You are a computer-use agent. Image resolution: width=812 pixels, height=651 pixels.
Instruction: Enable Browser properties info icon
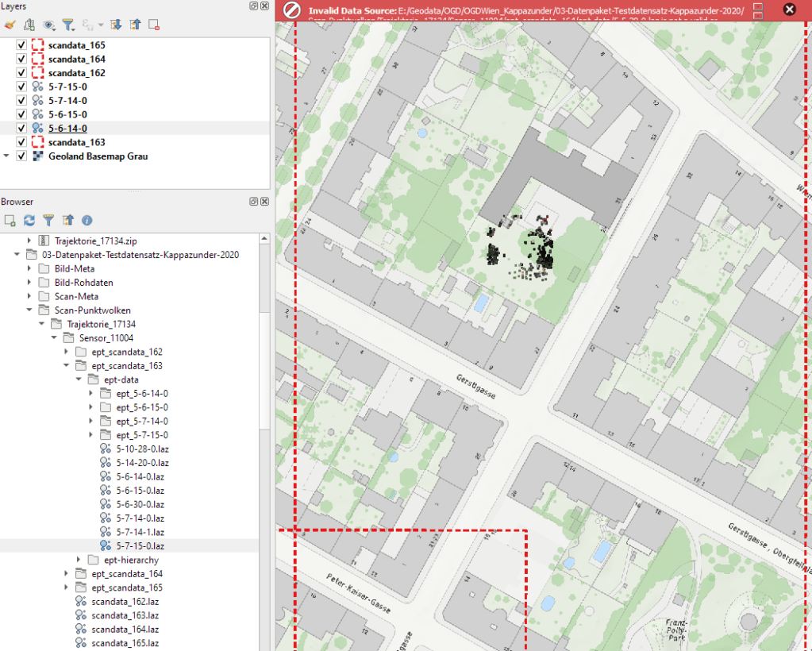point(87,220)
